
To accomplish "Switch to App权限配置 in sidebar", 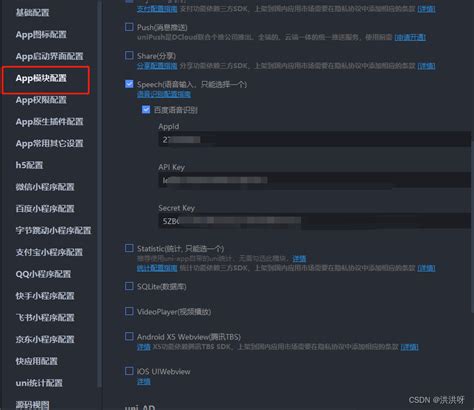I will pyautogui.click(x=41, y=100).
